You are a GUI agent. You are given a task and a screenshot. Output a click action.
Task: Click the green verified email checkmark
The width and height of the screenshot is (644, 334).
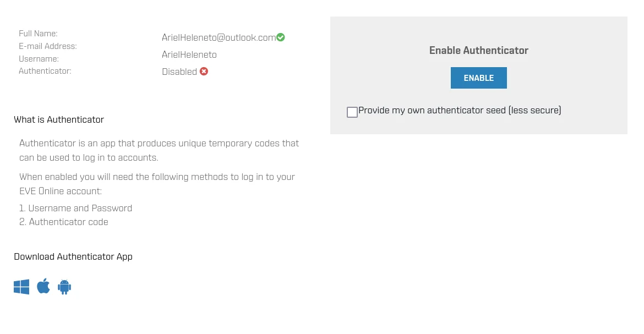click(281, 37)
